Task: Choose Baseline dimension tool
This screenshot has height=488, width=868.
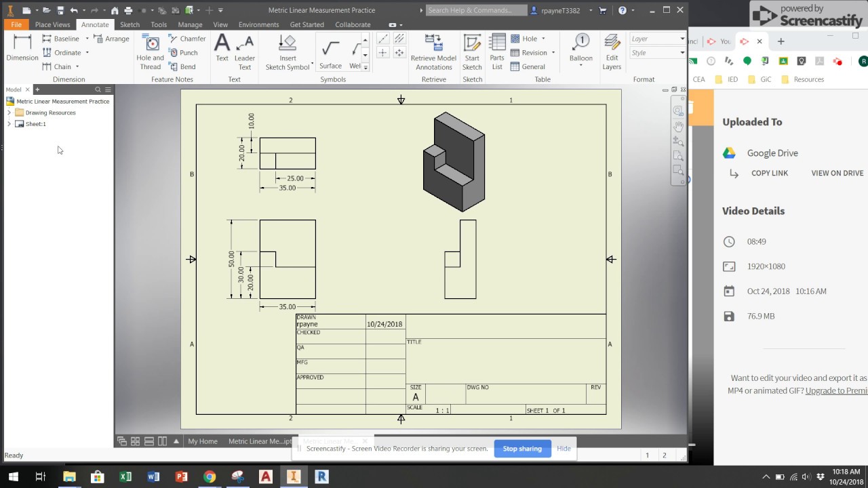Action: coord(61,39)
